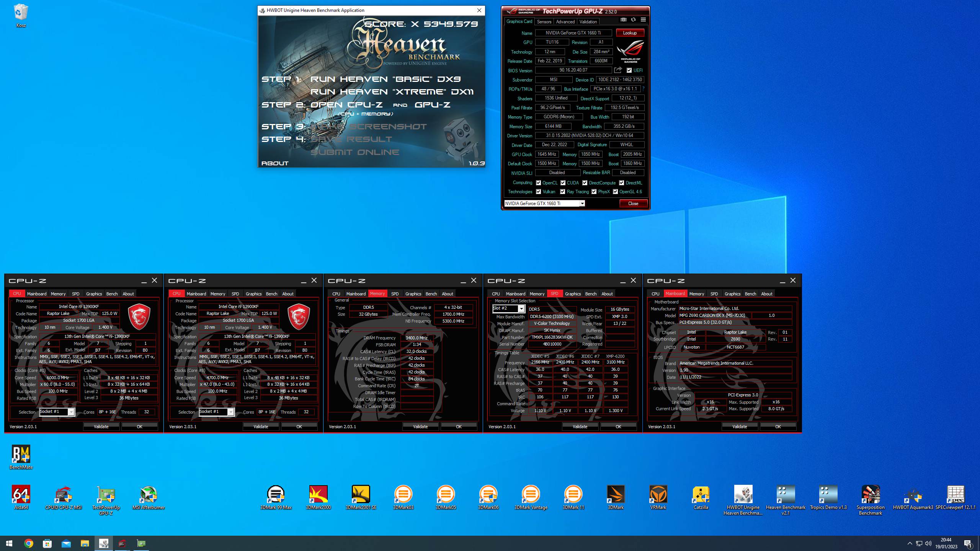The width and height of the screenshot is (980, 551).
Task: Open File Explorer from taskbar
Action: pyautogui.click(x=85, y=543)
